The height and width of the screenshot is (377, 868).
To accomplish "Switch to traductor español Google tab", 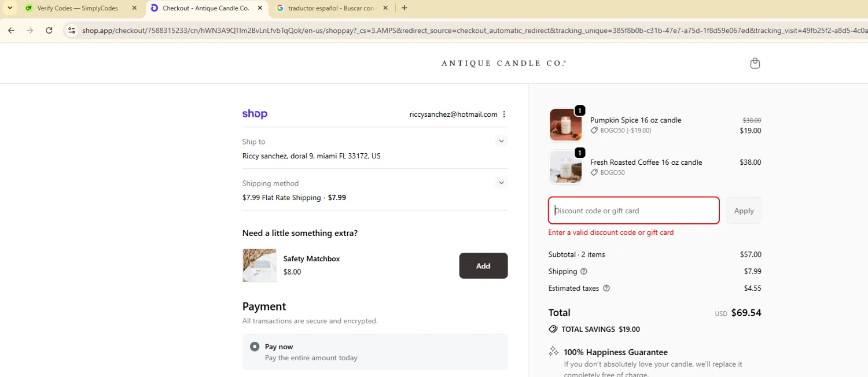I will coord(332,8).
